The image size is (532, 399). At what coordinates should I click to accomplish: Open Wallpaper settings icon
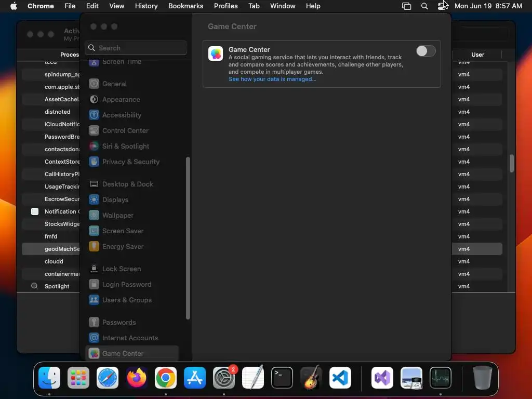pyautogui.click(x=94, y=216)
